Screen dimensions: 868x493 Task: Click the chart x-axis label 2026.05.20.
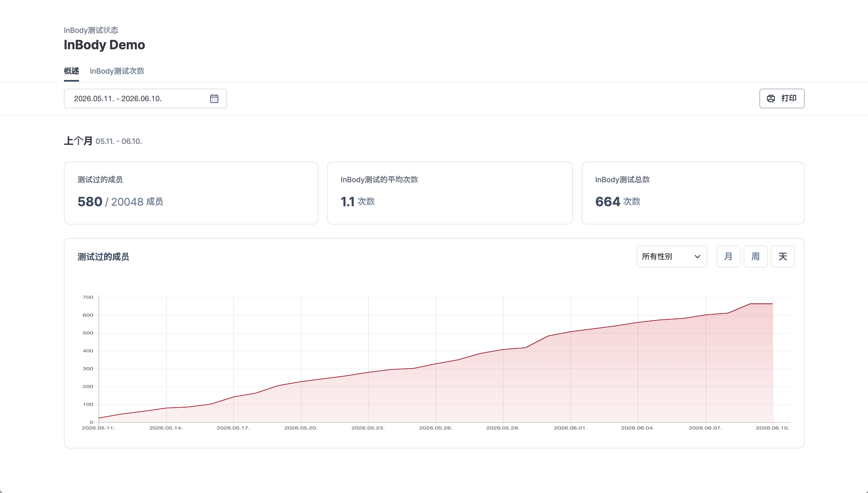tap(301, 428)
